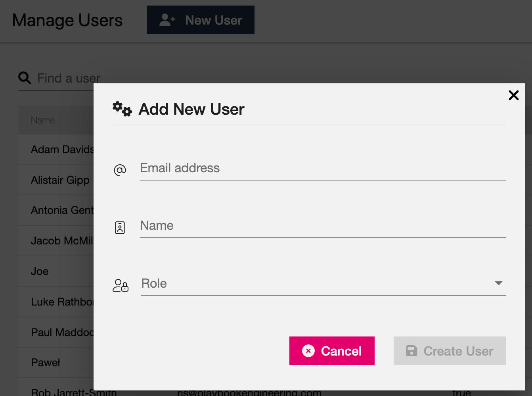Close the Add New User dialog
The image size is (532, 396).
(513, 95)
